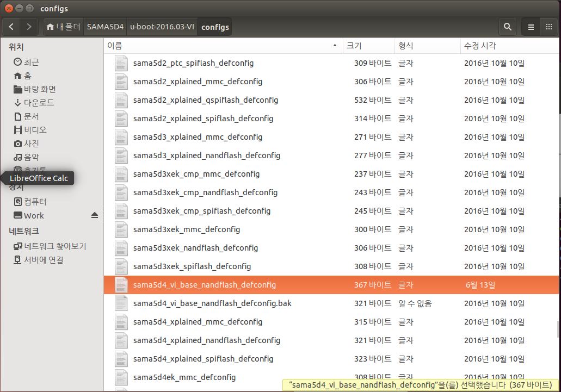
Task: Select sama5d2_ptc_spiflash_defconfig file icon
Action: [121, 63]
